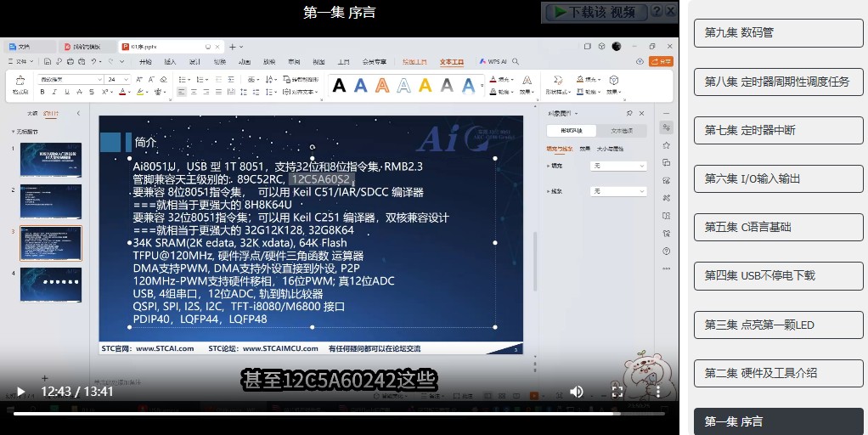The width and height of the screenshot is (868, 435).
Task: Apply the yellow A WordArt style
Action: 426,85
